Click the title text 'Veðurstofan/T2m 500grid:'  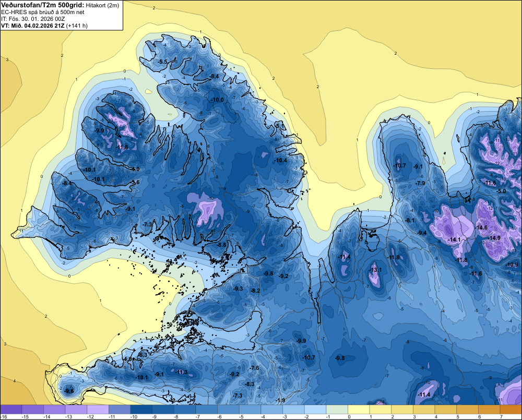43,5
